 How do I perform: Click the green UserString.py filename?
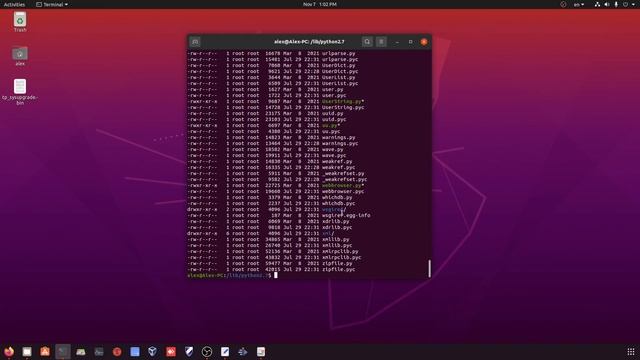pyautogui.click(x=342, y=102)
